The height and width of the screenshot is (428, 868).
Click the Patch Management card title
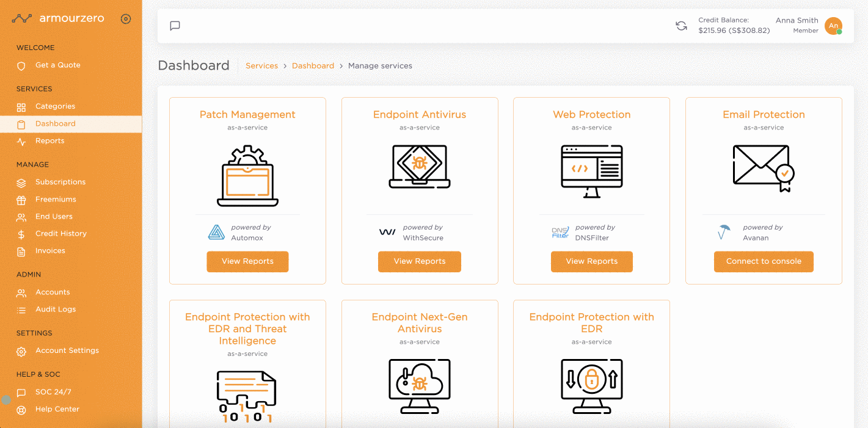click(247, 115)
